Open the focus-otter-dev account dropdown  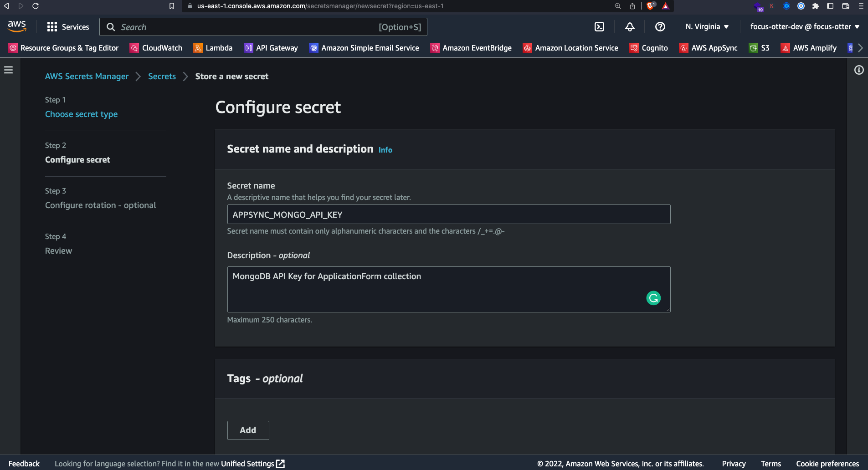(805, 26)
